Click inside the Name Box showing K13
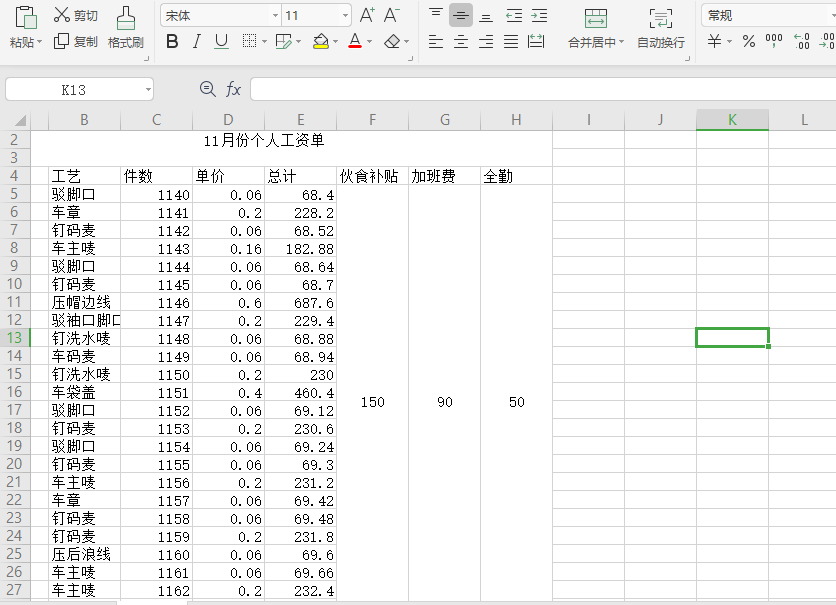The width and height of the screenshot is (836, 605). (74, 90)
